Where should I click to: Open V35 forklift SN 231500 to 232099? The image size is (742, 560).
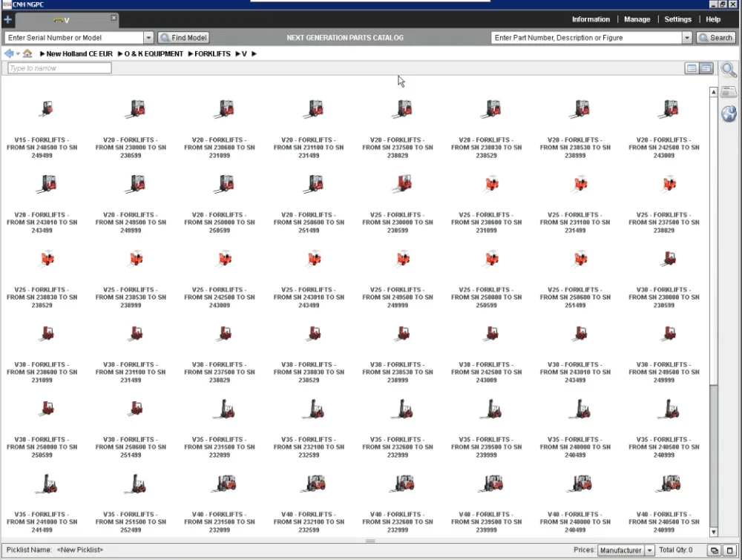pos(220,427)
